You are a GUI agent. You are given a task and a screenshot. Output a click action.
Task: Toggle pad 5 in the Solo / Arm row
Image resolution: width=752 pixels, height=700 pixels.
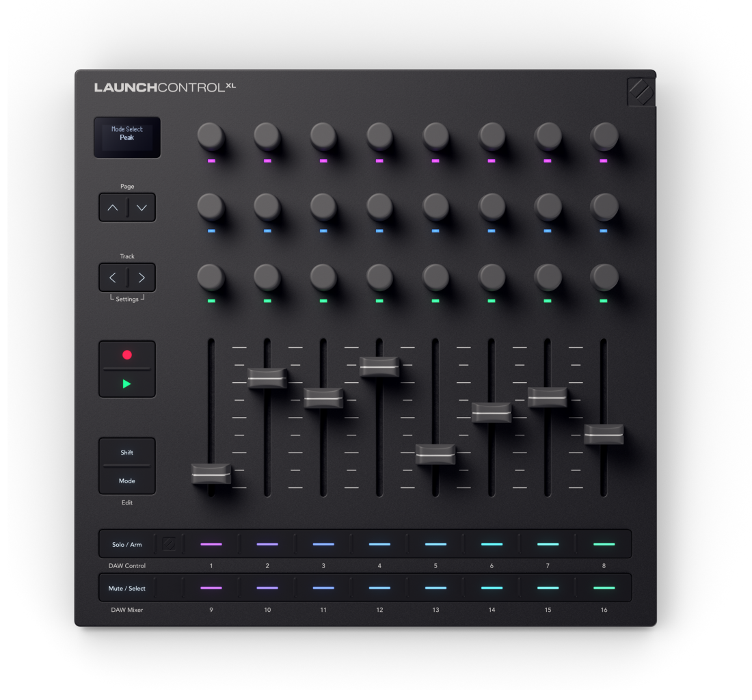point(435,544)
